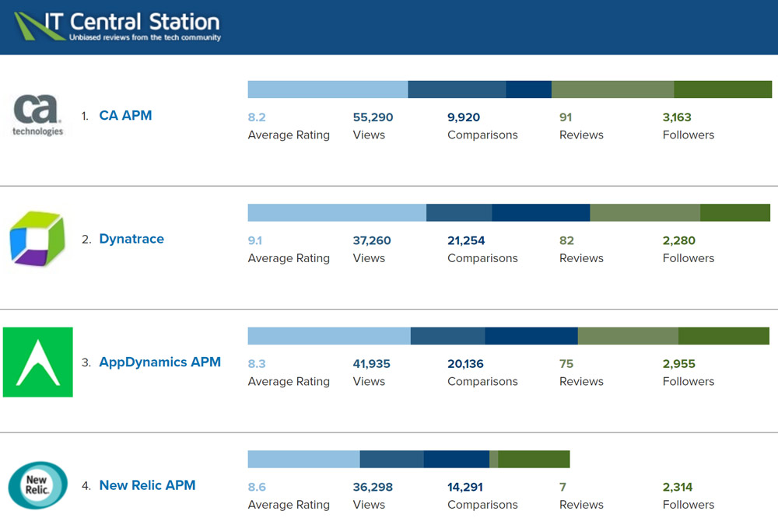
Task: Click AppDynamics APM's 75 reviews value
Action: tap(566, 364)
